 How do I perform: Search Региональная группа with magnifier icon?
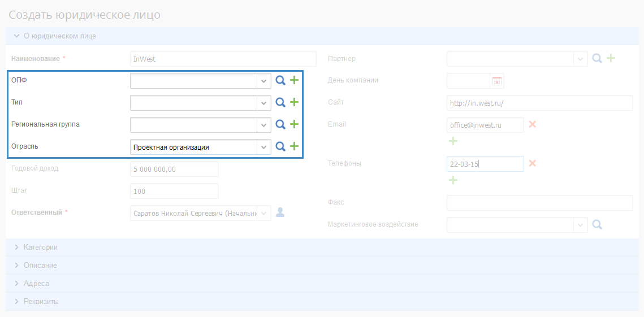[280, 124]
